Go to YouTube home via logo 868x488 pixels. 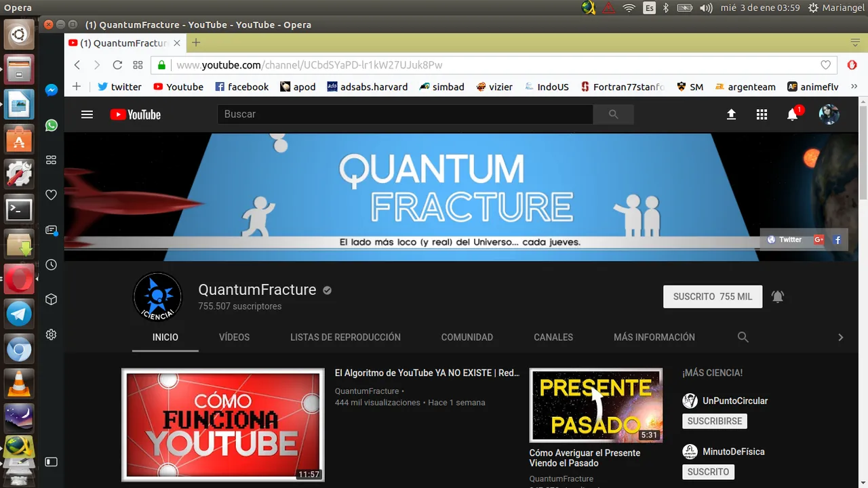pyautogui.click(x=136, y=115)
